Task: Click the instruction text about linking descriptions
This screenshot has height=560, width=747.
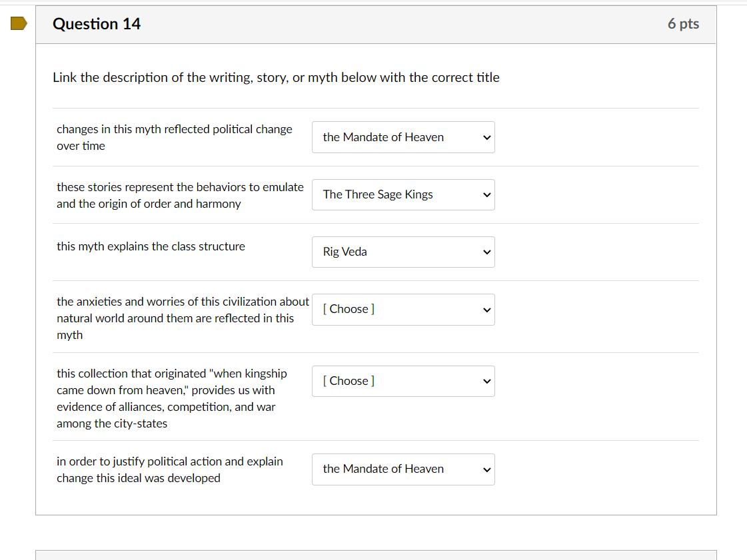Action: pyautogui.click(x=275, y=77)
